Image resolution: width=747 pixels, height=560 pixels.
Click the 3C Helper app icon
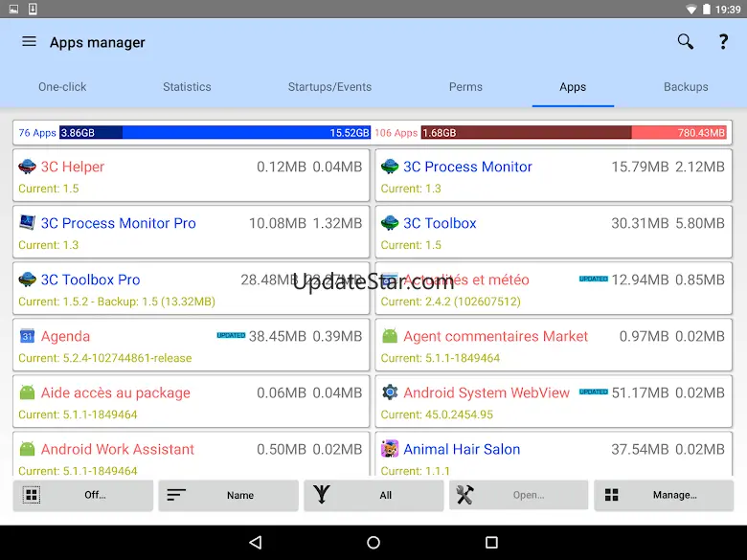point(27,167)
